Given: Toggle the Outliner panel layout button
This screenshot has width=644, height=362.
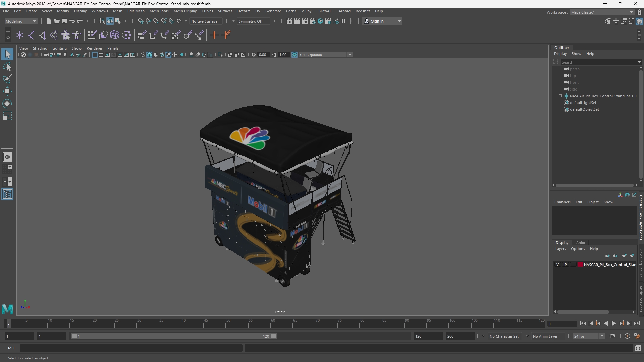Looking at the screenshot, I should point(7,194).
